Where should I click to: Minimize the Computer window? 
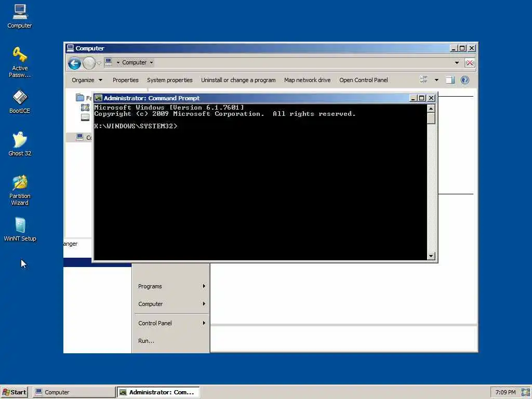coord(454,48)
